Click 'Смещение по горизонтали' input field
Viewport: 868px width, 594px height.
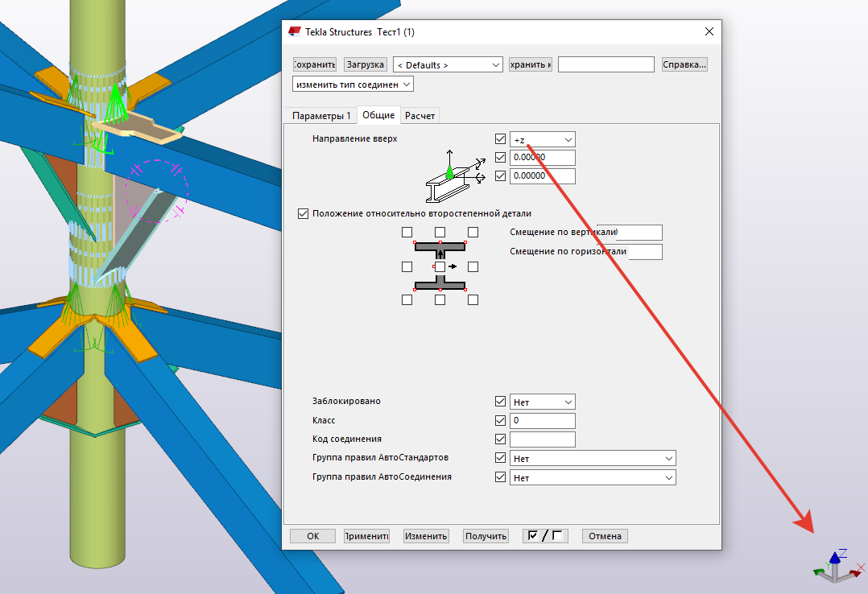pos(645,252)
